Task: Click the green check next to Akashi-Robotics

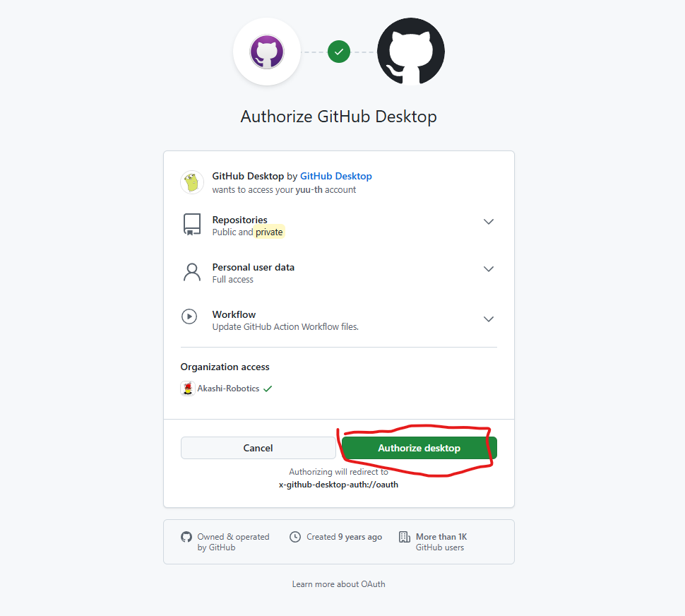Action: (x=268, y=389)
